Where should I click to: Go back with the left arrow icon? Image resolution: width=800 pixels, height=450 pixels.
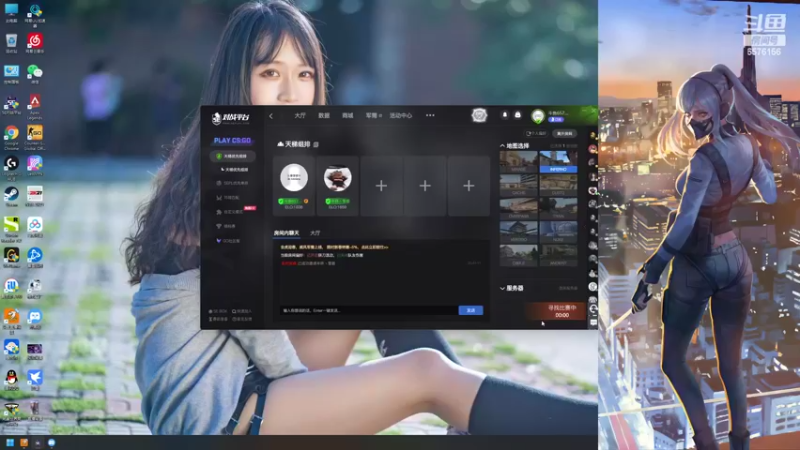pyautogui.click(x=271, y=116)
